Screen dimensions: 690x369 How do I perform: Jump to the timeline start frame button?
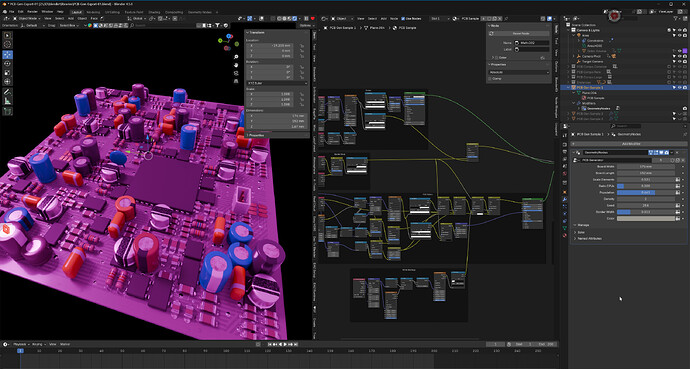[x=270, y=344]
